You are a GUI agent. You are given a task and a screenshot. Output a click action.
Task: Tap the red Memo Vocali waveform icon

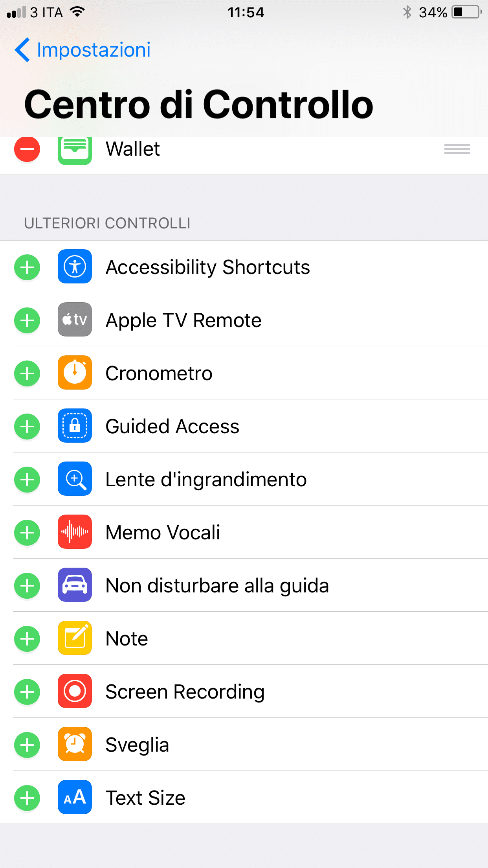[x=75, y=532]
